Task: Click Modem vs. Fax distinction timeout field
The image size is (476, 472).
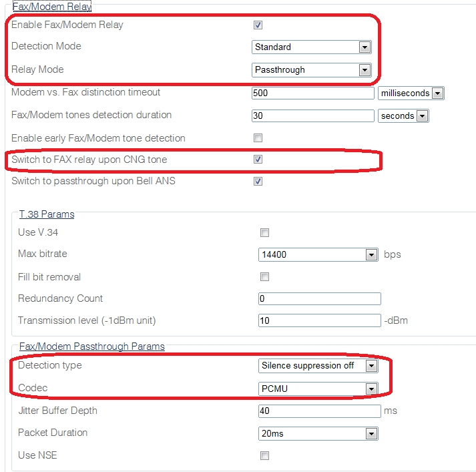Action: click(312, 93)
